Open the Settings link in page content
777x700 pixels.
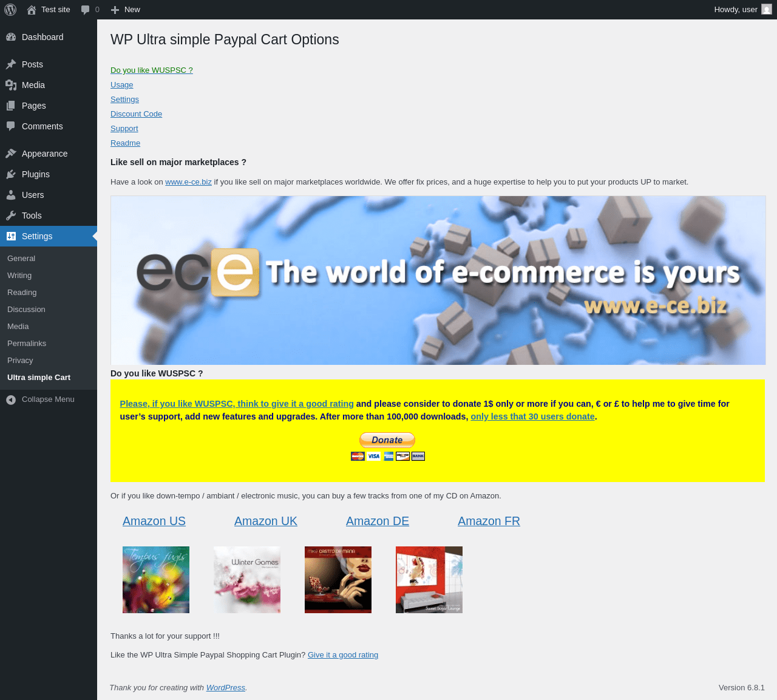tap(124, 100)
